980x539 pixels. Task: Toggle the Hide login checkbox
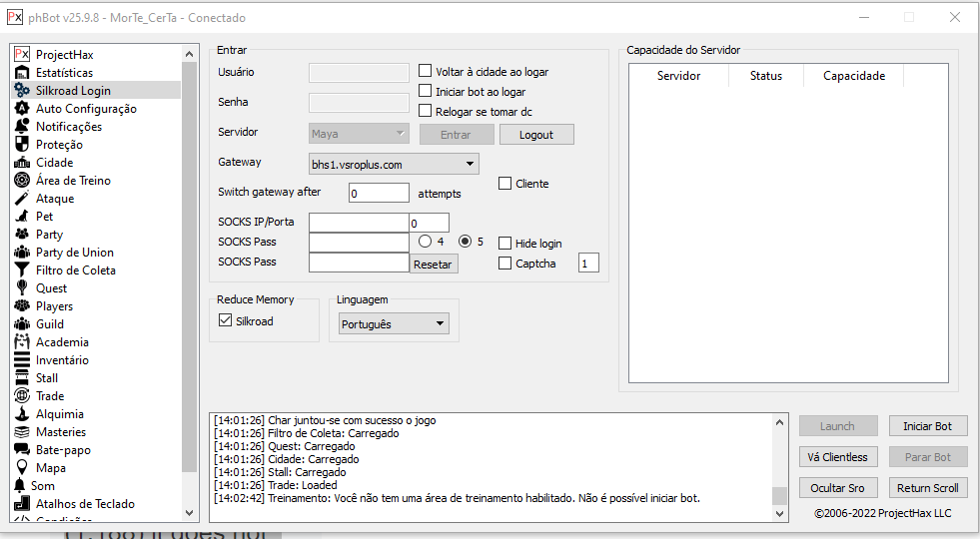point(505,244)
